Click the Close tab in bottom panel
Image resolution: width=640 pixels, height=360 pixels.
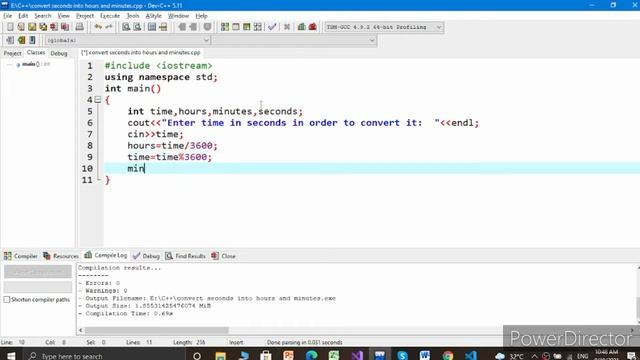[x=224, y=256]
